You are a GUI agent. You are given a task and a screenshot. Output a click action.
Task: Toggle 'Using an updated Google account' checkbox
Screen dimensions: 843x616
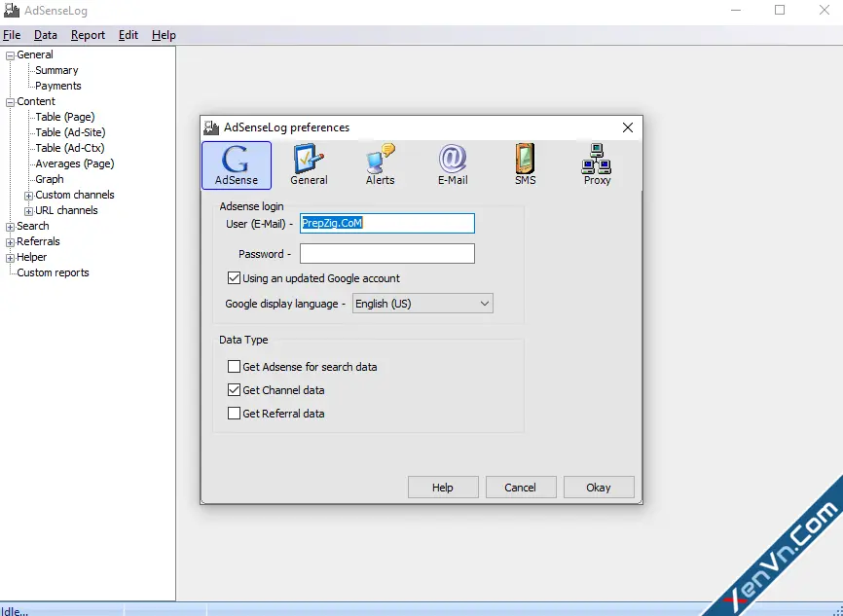(234, 278)
